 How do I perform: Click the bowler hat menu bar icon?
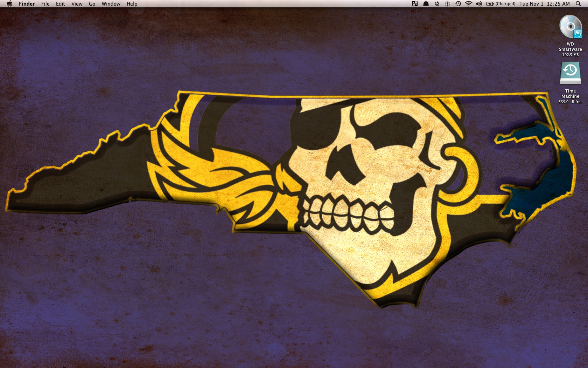coord(426,4)
